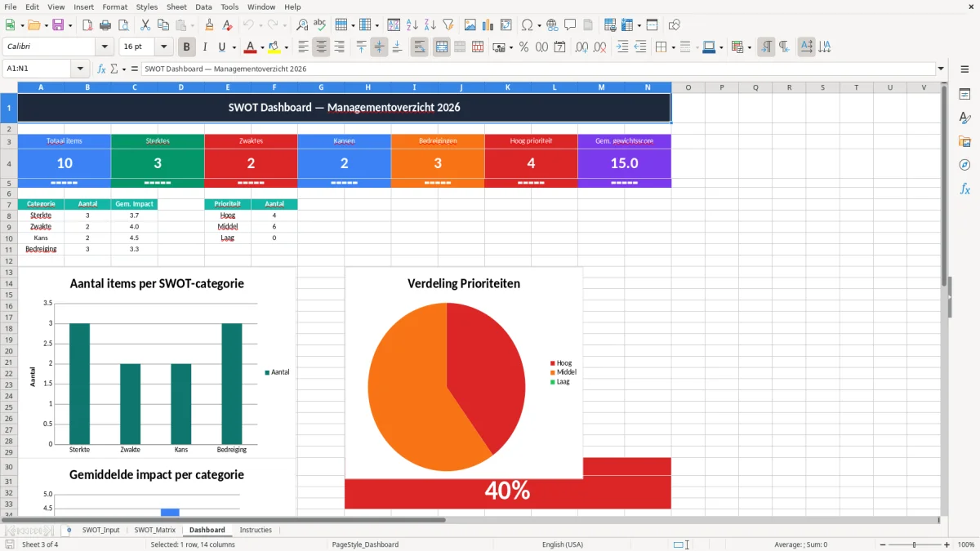Expand the Font Size dropdown
The width and height of the screenshot is (980, 551).
click(164, 47)
